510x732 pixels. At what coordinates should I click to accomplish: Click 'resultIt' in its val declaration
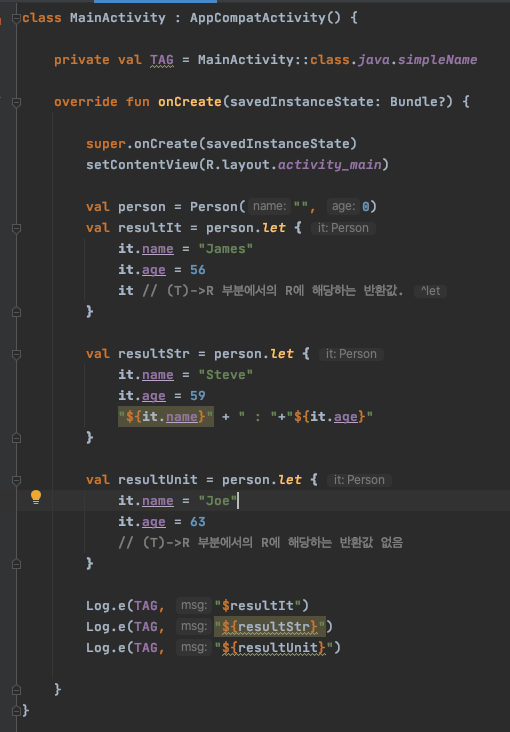149,228
